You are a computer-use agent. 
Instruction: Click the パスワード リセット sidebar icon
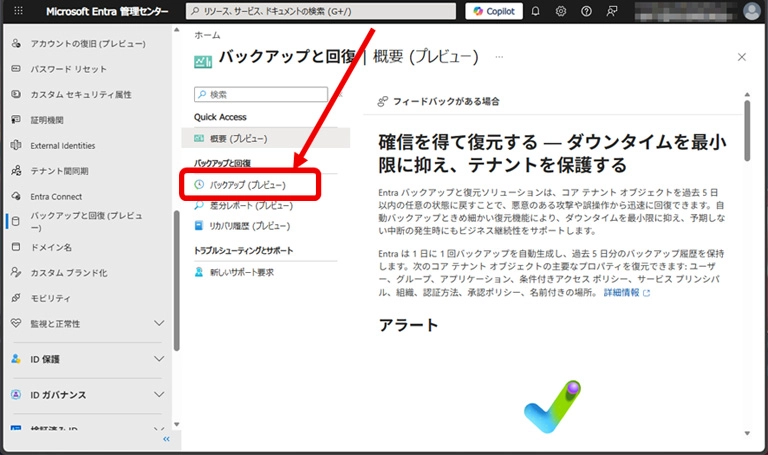(16, 69)
